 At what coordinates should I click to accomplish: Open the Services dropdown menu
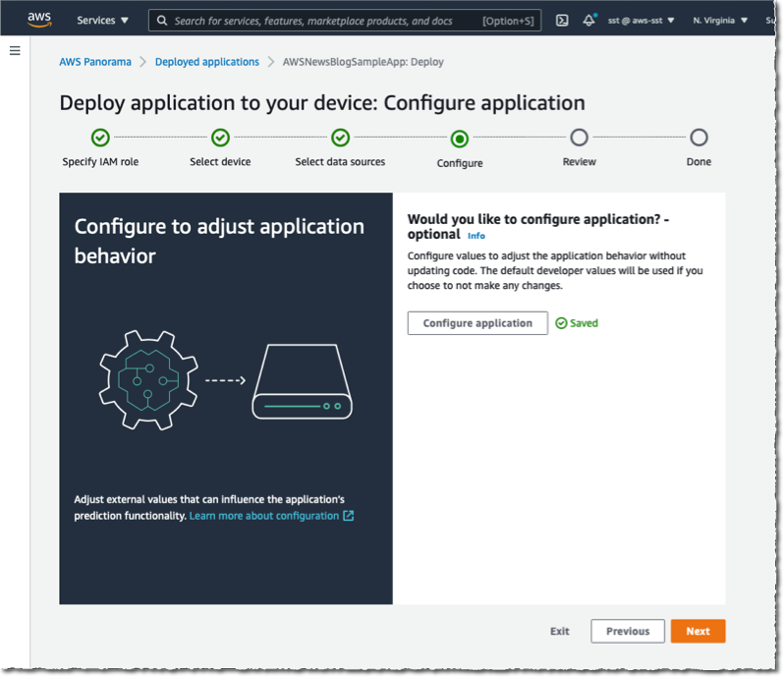(102, 21)
